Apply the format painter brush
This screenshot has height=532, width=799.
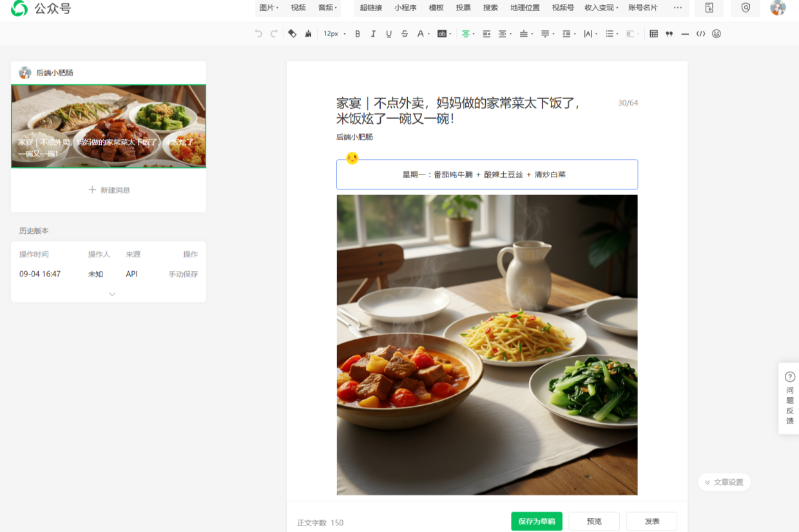[308, 33]
